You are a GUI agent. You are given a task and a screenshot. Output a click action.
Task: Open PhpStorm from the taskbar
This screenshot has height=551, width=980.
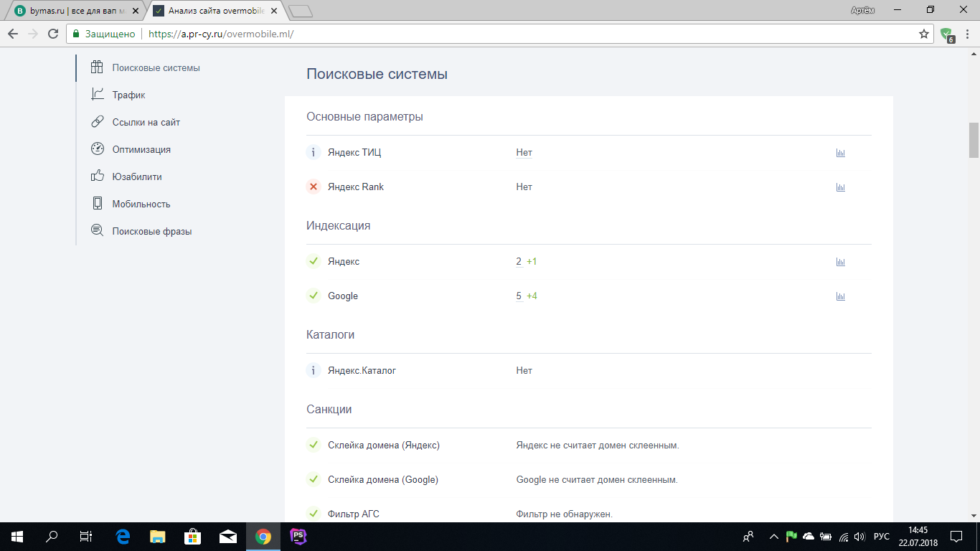pos(298,536)
